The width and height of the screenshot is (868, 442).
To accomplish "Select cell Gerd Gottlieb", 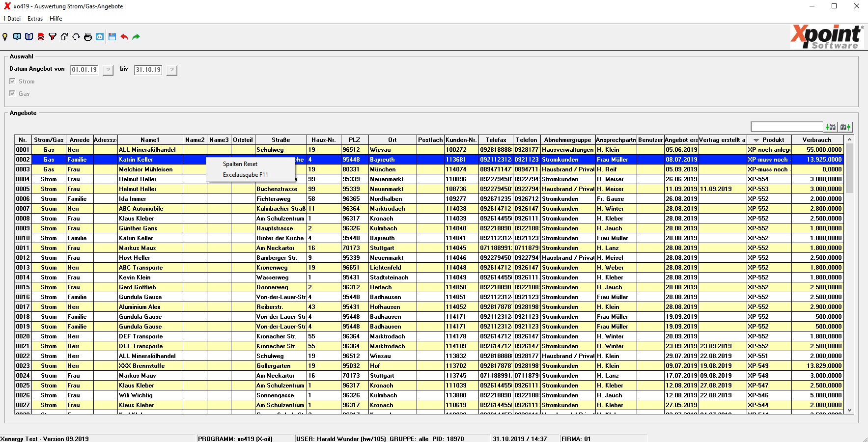I will [x=150, y=287].
